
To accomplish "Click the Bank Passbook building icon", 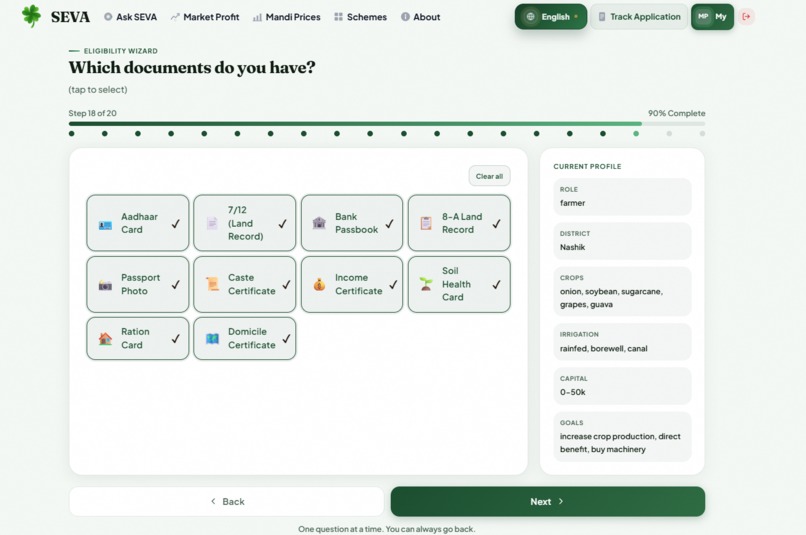I will pyautogui.click(x=319, y=223).
